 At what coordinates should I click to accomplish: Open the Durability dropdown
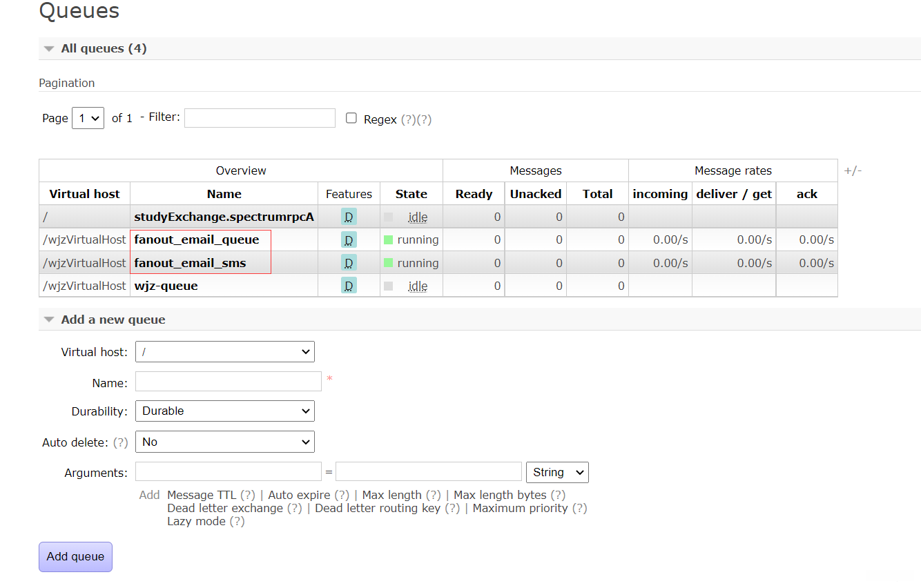tap(225, 411)
